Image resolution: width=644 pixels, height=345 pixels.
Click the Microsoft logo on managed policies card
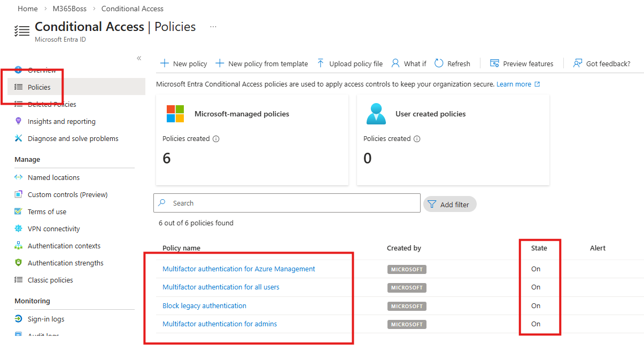coord(175,114)
